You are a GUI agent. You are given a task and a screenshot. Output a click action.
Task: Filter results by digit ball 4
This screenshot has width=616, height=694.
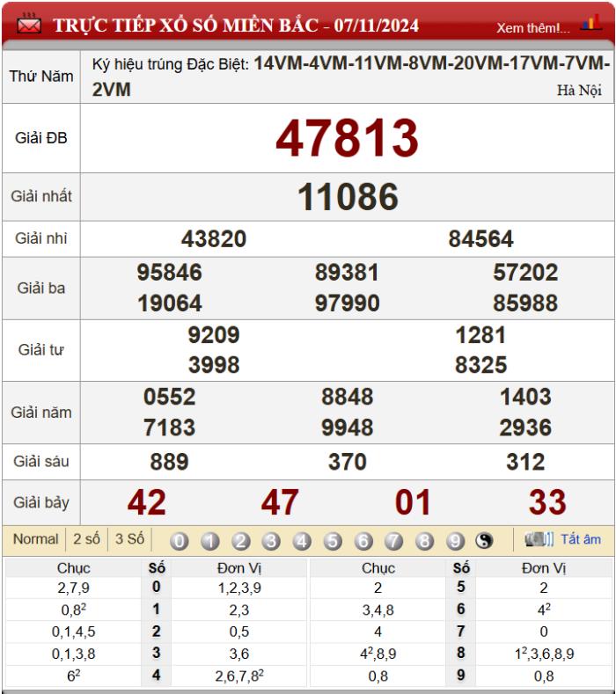coord(302,541)
